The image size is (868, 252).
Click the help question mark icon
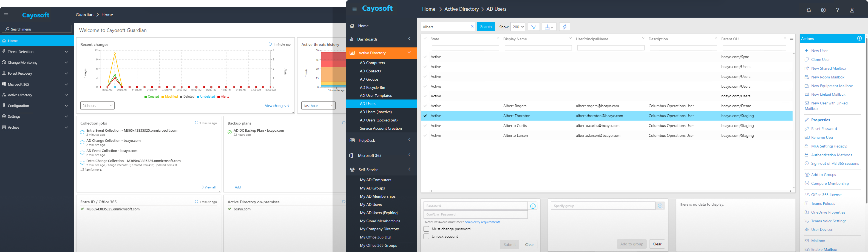[x=837, y=10]
